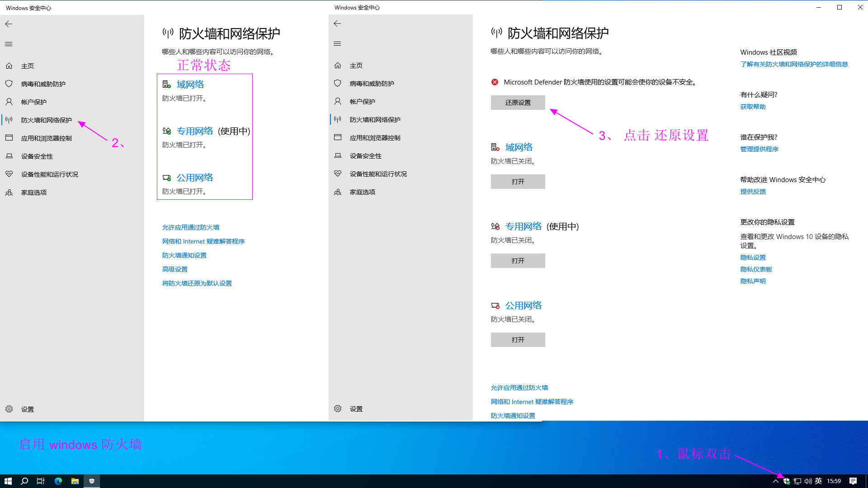Open 应用和浏览器控制 in left window sidebar
Screen dimensions: 868x488
46,138
